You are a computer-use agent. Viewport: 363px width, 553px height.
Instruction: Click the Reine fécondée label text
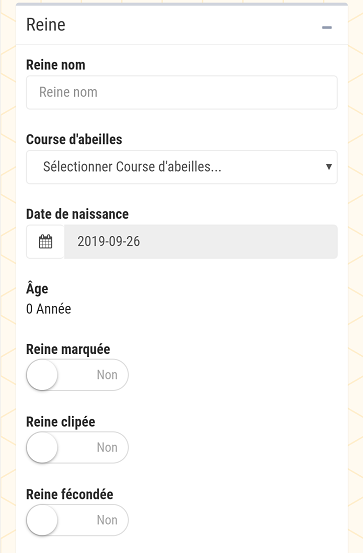coord(70,494)
